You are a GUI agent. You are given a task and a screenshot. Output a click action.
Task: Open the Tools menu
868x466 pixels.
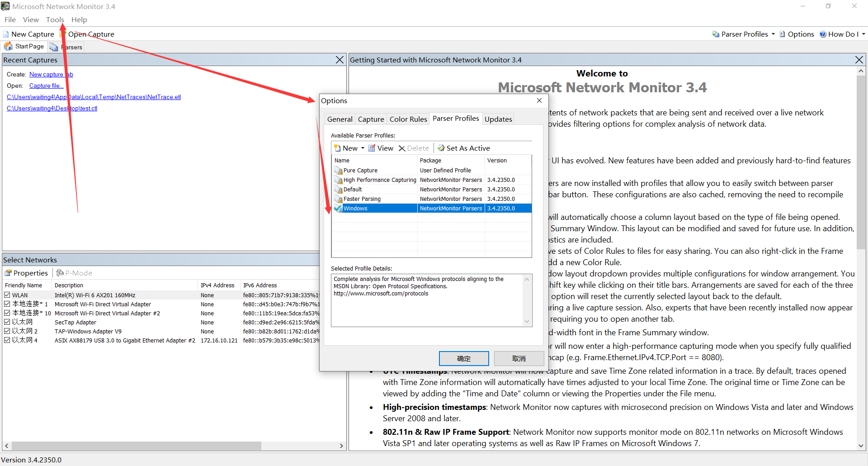(x=55, y=20)
